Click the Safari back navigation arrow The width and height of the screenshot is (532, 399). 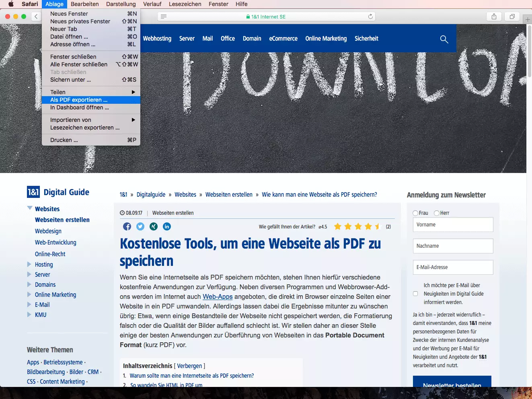[36, 16]
